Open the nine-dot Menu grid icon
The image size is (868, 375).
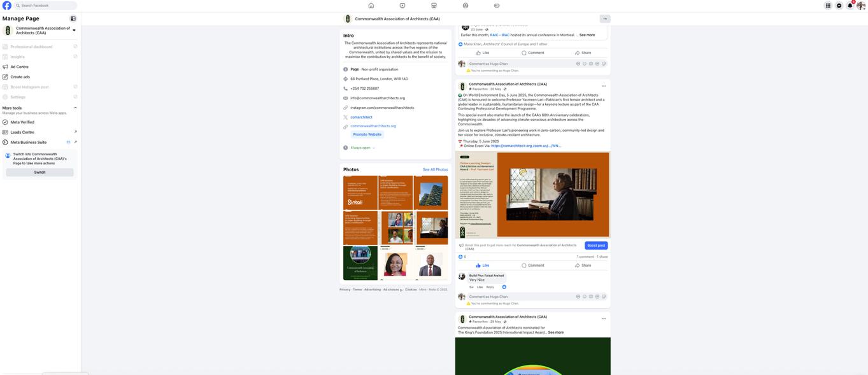[828, 6]
